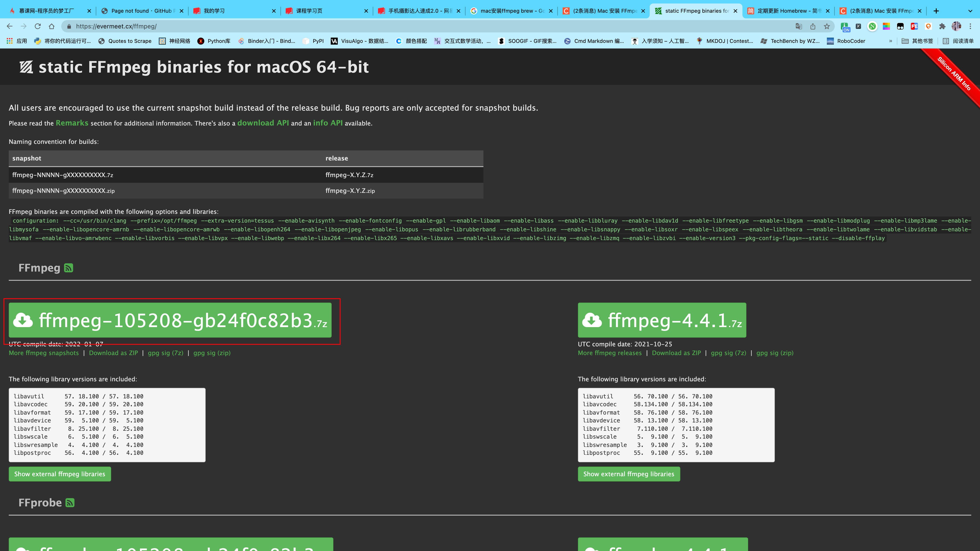Viewport: 980px width, 551px height.
Task: View site info via the lock icon
Action: [69, 26]
